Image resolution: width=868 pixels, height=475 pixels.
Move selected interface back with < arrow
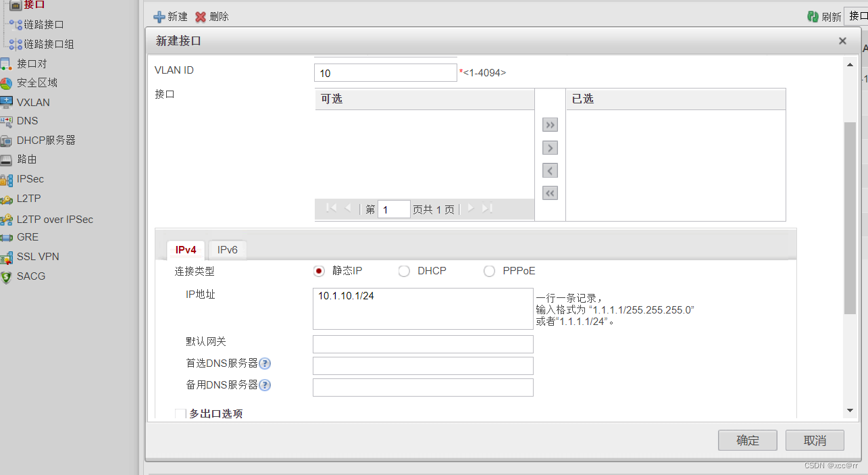[x=550, y=170]
